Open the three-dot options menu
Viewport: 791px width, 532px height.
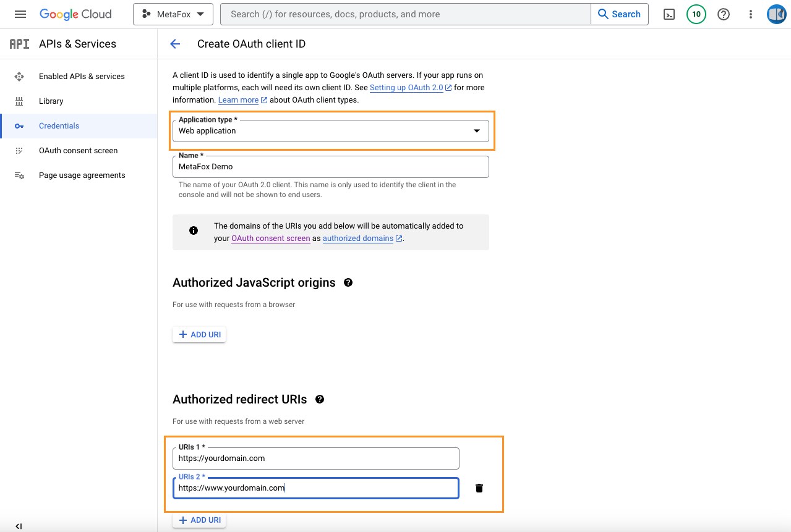(750, 14)
